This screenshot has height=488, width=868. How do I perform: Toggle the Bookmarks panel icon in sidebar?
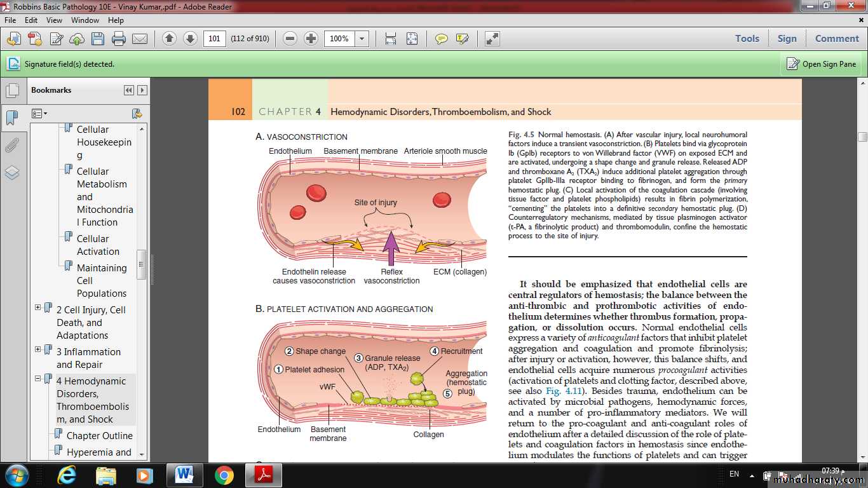[x=12, y=118]
